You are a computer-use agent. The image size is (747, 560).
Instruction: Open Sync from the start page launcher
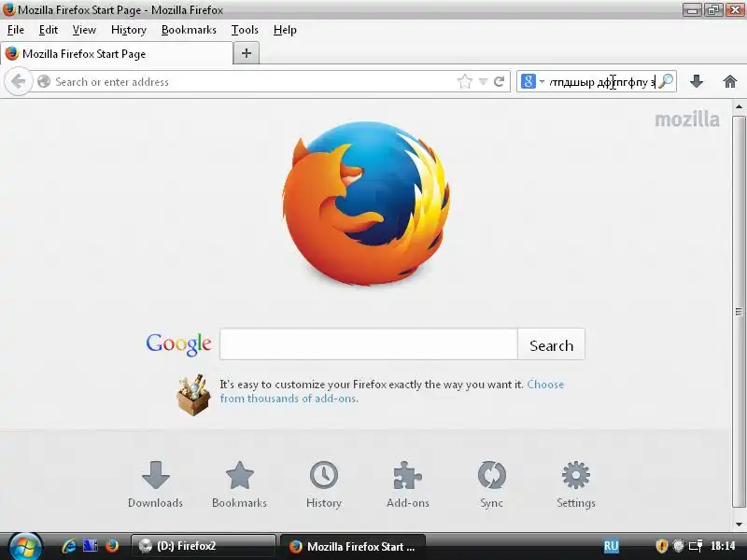tap(492, 484)
